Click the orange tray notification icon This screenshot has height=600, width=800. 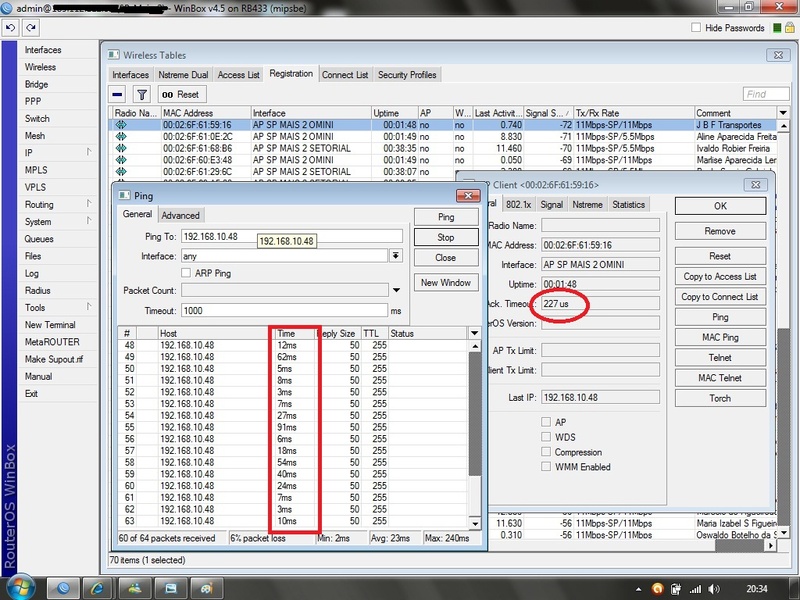click(658, 589)
